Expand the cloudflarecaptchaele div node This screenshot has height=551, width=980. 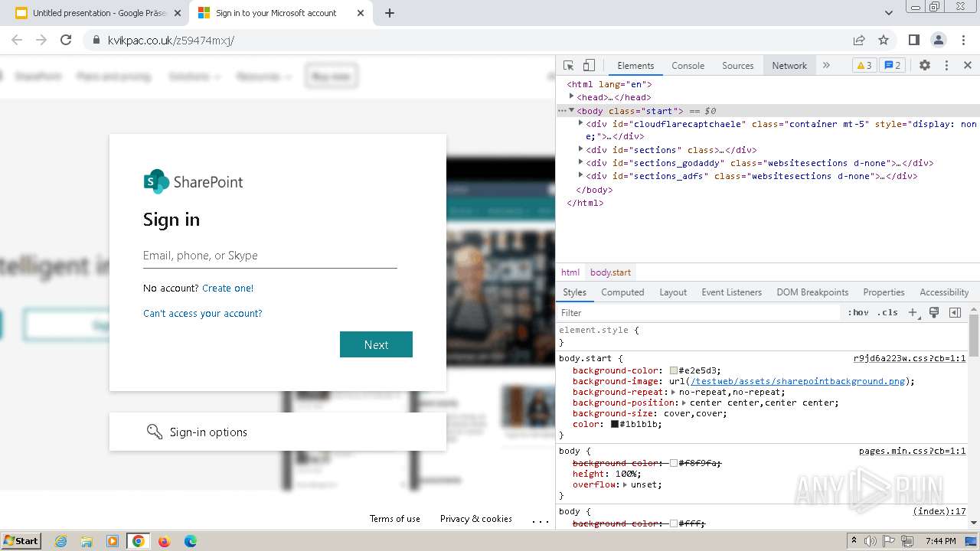581,123
